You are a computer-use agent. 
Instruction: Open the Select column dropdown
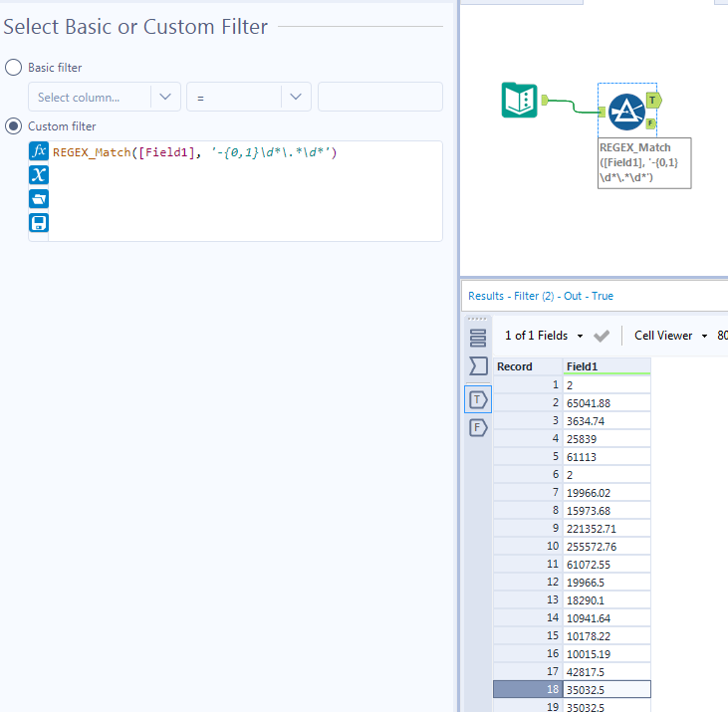tap(105, 97)
